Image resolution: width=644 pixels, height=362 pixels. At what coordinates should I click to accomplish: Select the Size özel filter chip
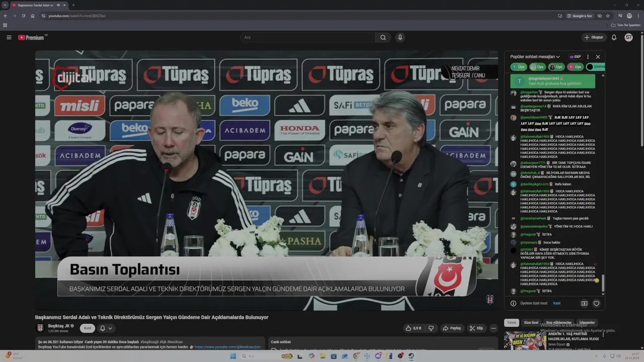click(531, 322)
